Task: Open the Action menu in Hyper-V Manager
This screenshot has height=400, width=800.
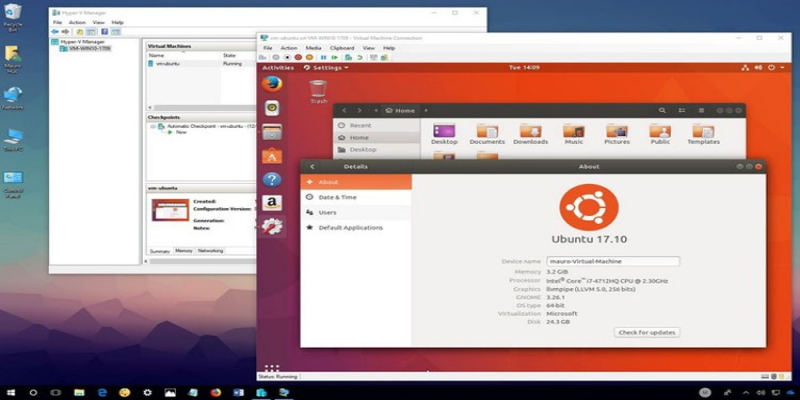Action: click(78, 21)
